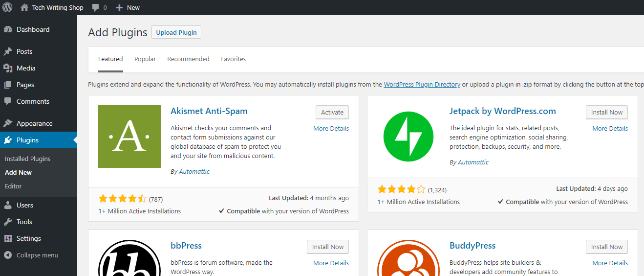The width and height of the screenshot is (644, 276).
Task: Select the Featured tab
Action: (110, 59)
